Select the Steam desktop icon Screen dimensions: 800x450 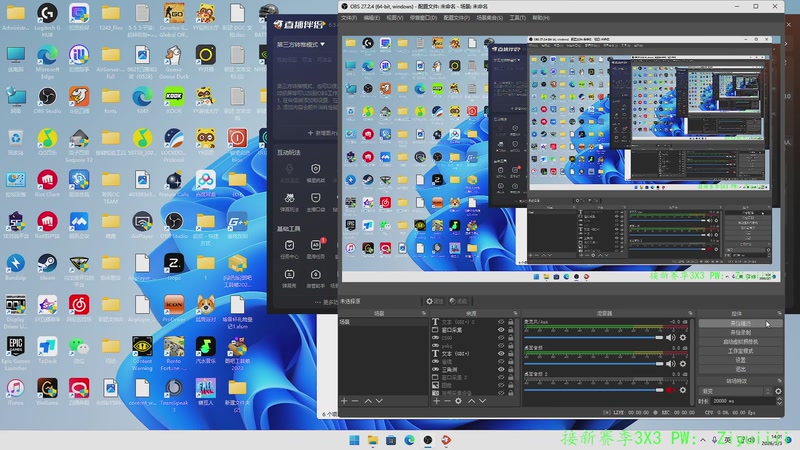point(47,267)
